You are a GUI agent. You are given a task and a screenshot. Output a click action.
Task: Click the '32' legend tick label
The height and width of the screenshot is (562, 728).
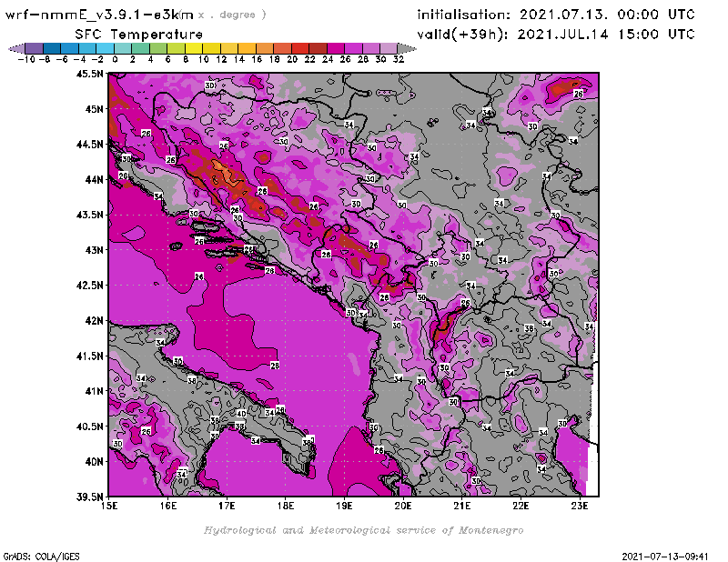point(399,59)
